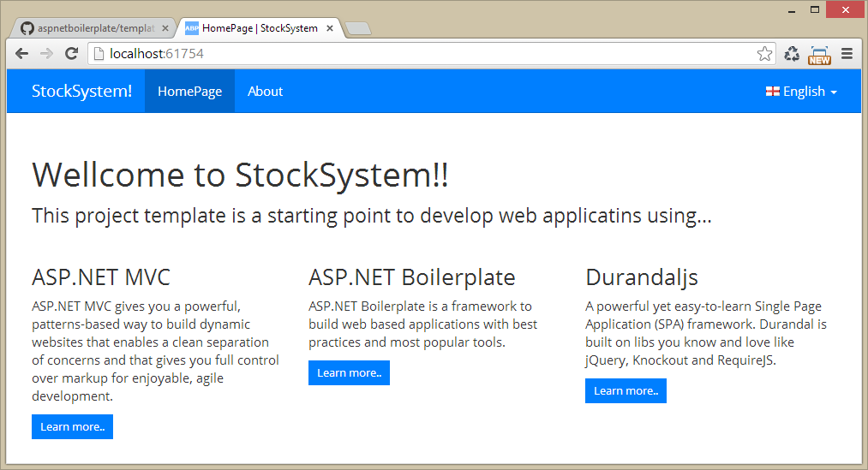Click the browser forward arrow

(x=46, y=54)
